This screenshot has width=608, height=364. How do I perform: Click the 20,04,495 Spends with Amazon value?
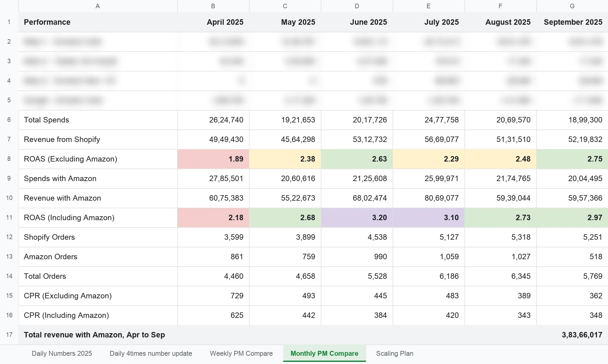click(572, 178)
